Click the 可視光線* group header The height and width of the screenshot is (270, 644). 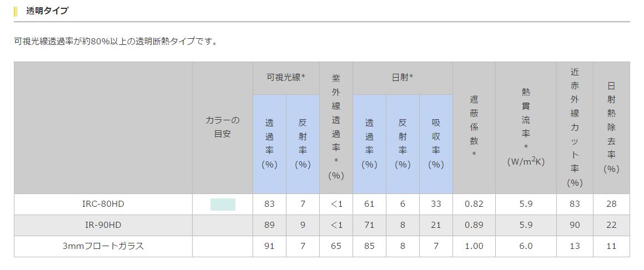(x=286, y=78)
